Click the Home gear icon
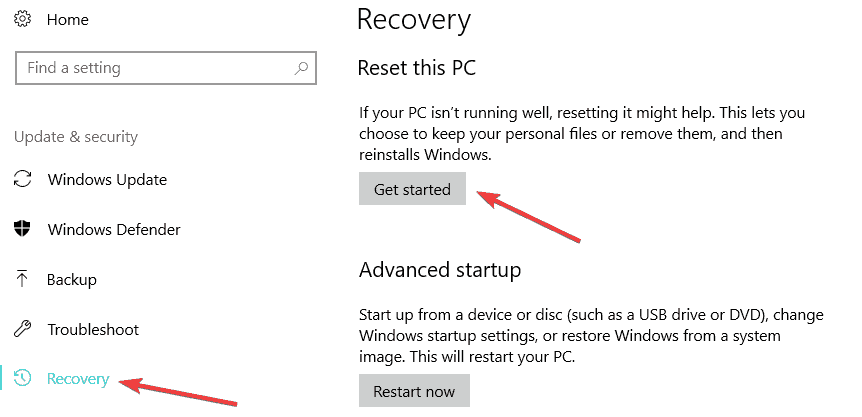 (22, 19)
